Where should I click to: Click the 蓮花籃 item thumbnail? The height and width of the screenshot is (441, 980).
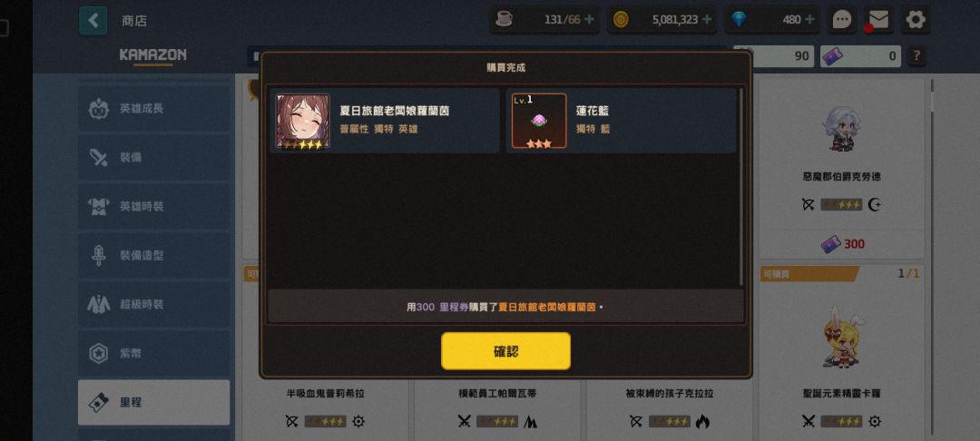click(539, 122)
